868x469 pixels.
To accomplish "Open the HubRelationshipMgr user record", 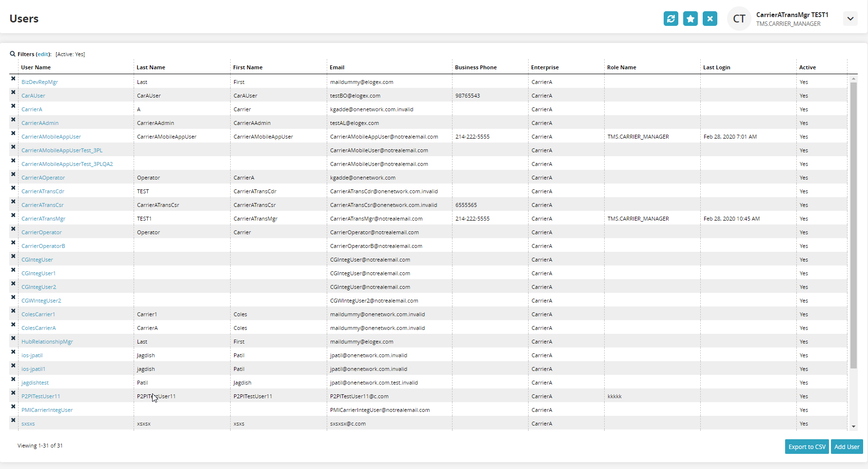I will click(x=47, y=342).
